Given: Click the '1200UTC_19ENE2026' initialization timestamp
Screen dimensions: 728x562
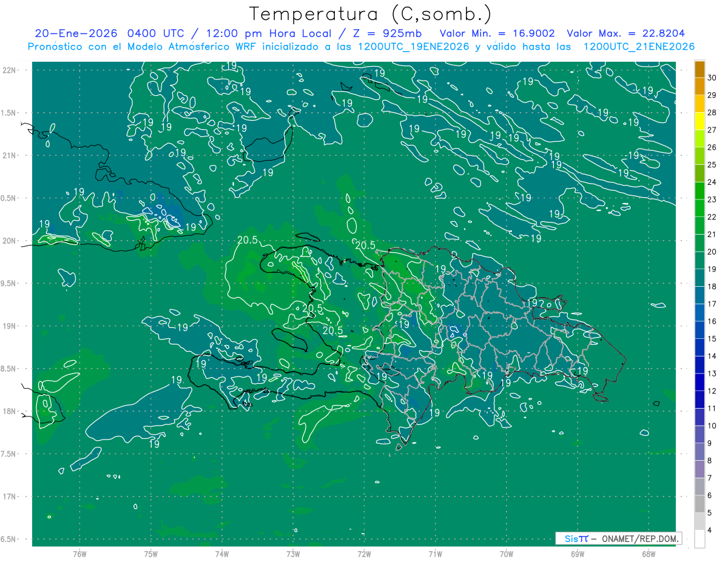Looking at the screenshot, I should (413, 47).
